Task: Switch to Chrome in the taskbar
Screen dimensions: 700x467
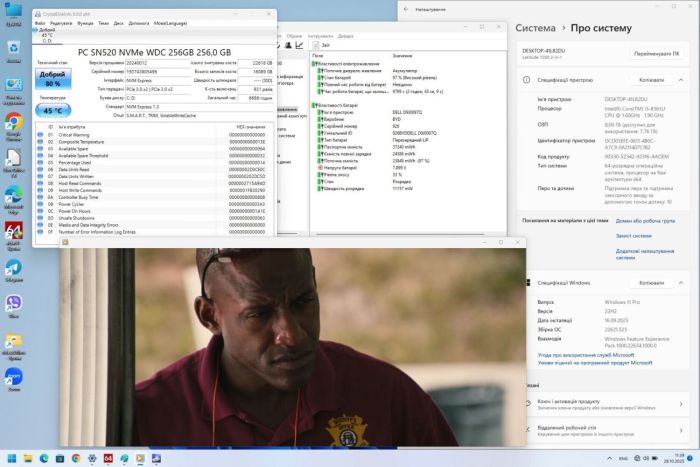Action: (76, 459)
